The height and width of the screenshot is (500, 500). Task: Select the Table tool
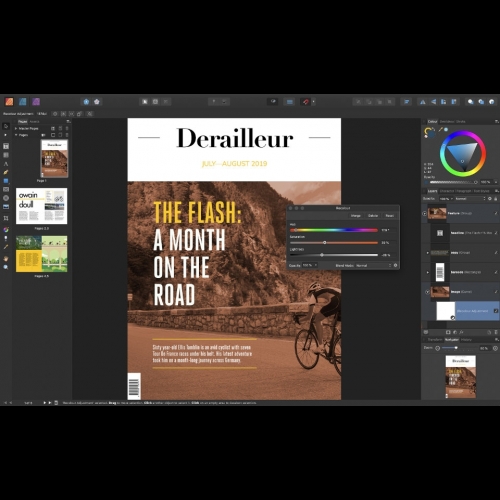(6, 155)
